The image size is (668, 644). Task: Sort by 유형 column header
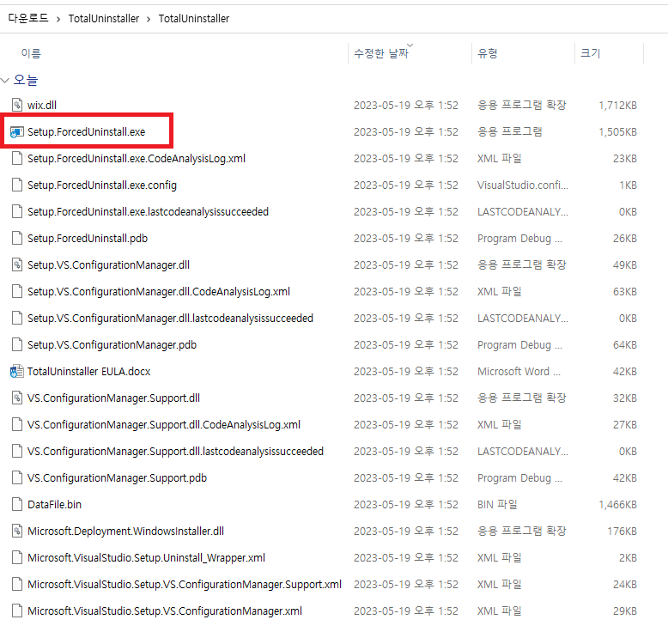click(488, 53)
